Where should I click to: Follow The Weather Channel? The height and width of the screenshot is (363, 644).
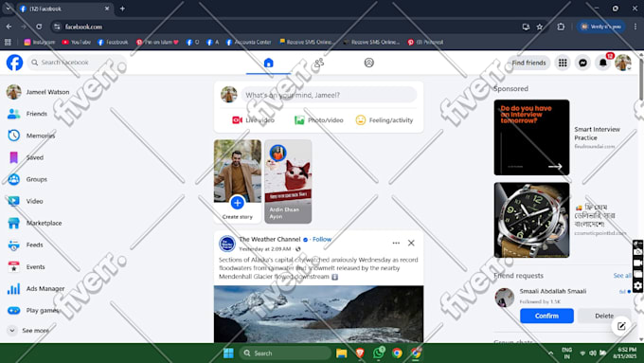coord(322,239)
